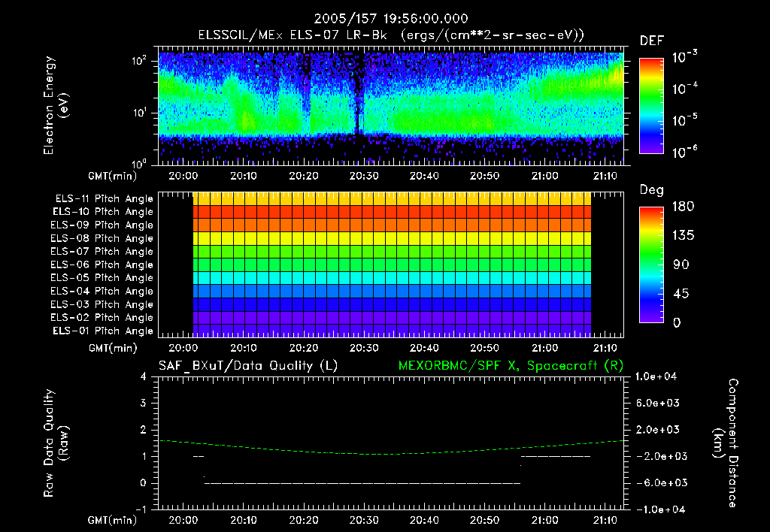This screenshot has width=770, height=532.
Task: Select the ELS-03 Pitch Angle label
Action: point(102,304)
